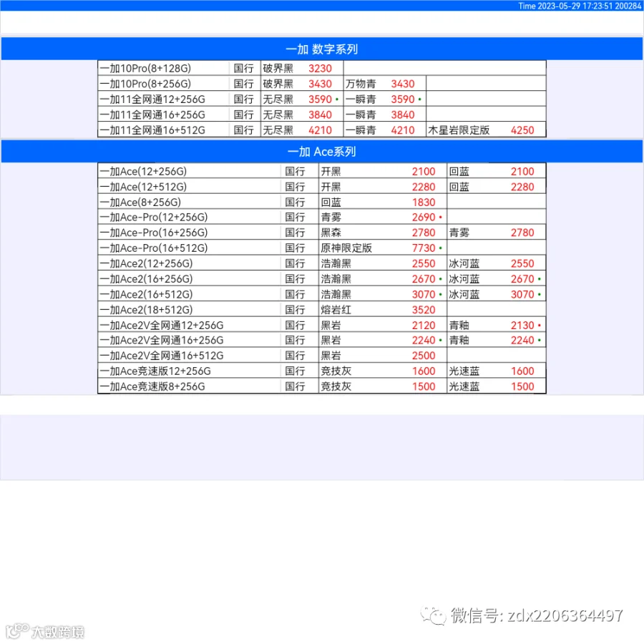Viewport: 644px width, 644px height.
Task: Select the 一加Ace2V全网通16+256G model cell
Action: pyautogui.click(x=190, y=340)
